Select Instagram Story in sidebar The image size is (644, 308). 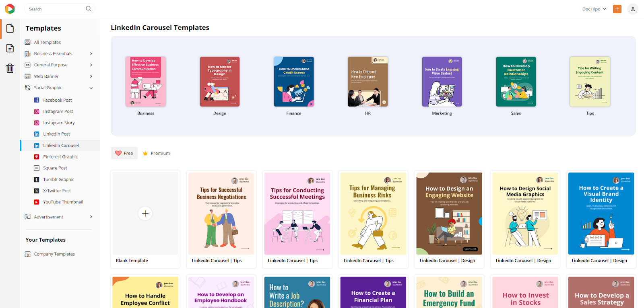tap(59, 123)
